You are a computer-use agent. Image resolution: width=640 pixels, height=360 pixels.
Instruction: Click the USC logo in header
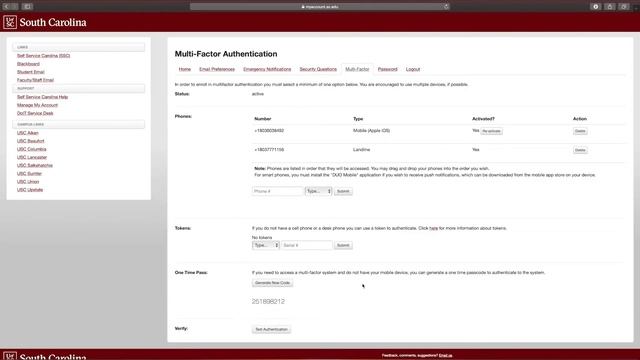coord(10,22)
